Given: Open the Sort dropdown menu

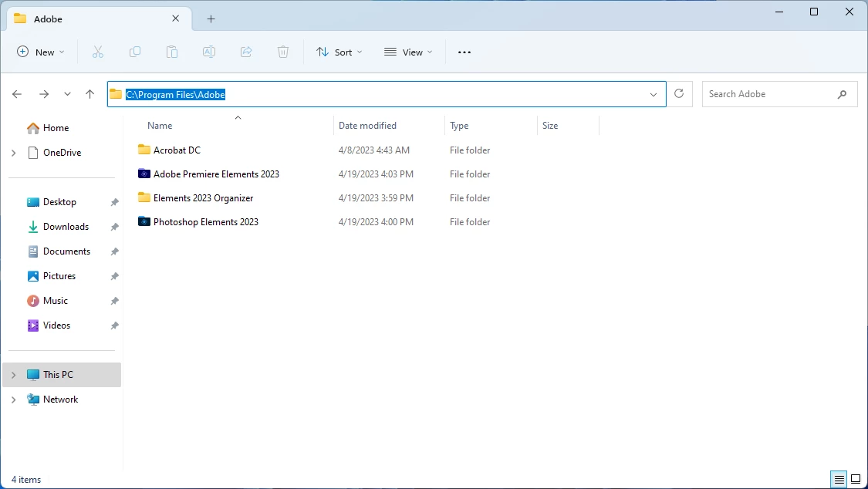Looking at the screenshot, I should pyautogui.click(x=339, y=52).
